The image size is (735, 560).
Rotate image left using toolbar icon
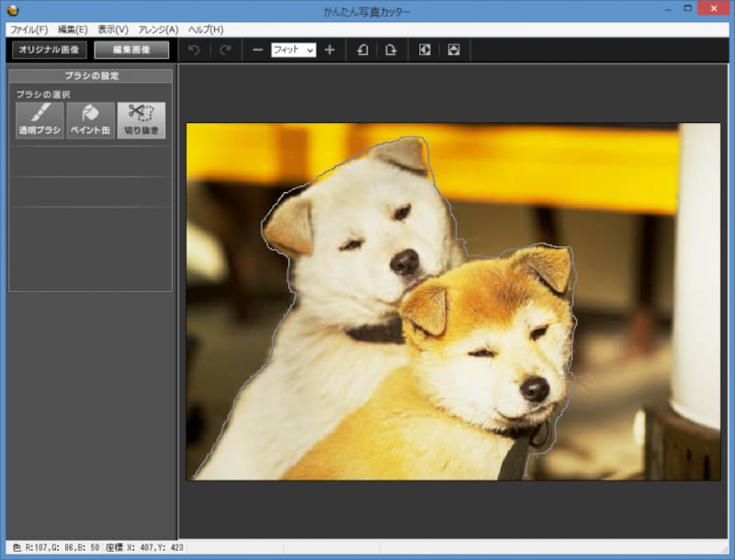[x=362, y=50]
